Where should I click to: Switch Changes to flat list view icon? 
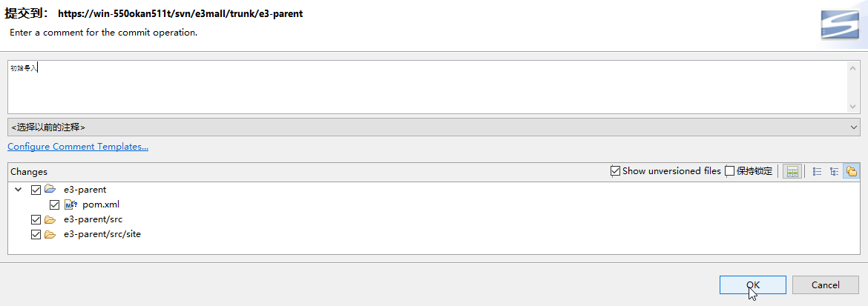pyautogui.click(x=818, y=171)
